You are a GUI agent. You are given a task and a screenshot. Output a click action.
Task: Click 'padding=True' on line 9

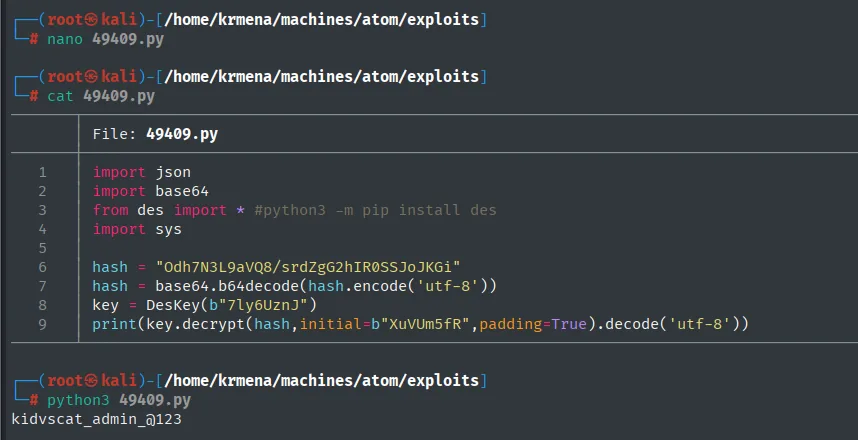pyautogui.click(x=533, y=325)
